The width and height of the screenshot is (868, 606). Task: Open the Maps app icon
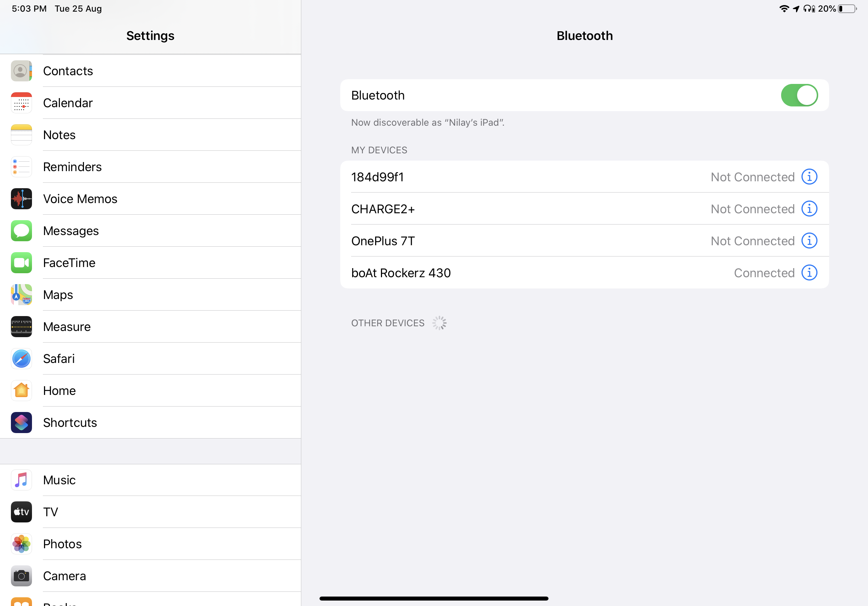click(21, 295)
